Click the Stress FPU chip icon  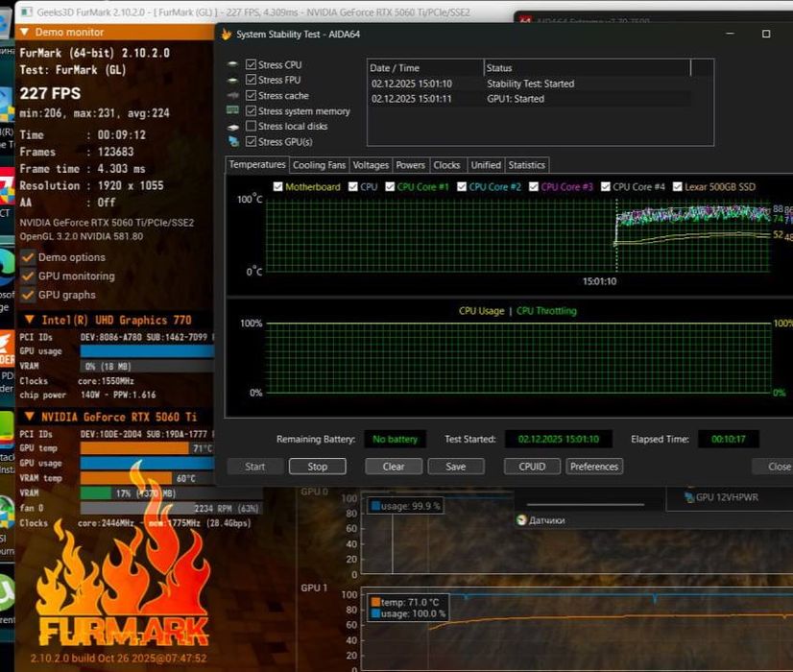pyautogui.click(x=232, y=80)
